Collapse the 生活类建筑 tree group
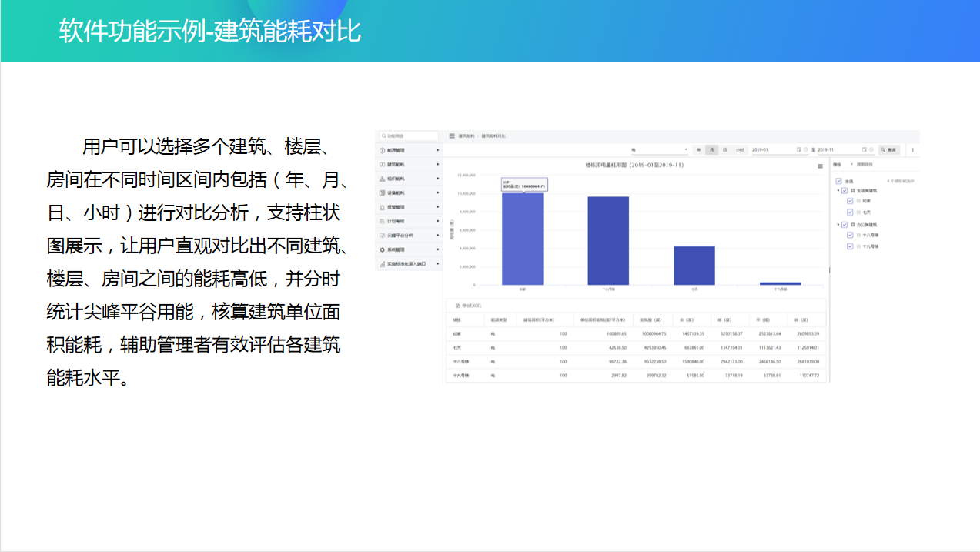This screenshot has width=980, height=552. click(838, 190)
